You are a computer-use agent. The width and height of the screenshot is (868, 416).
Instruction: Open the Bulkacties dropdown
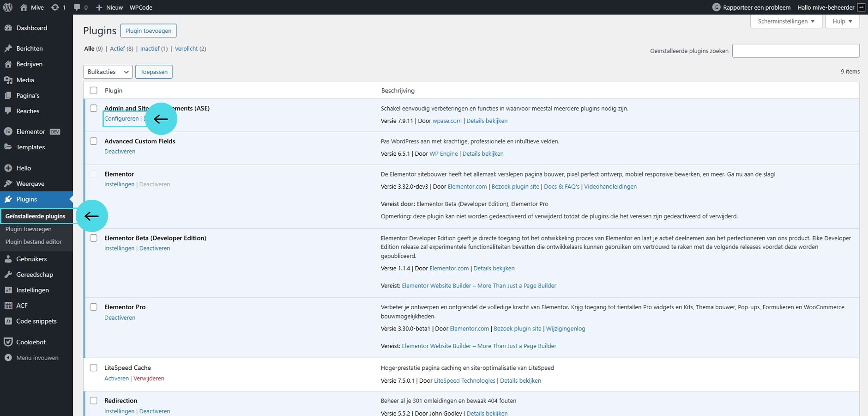coord(108,72)
